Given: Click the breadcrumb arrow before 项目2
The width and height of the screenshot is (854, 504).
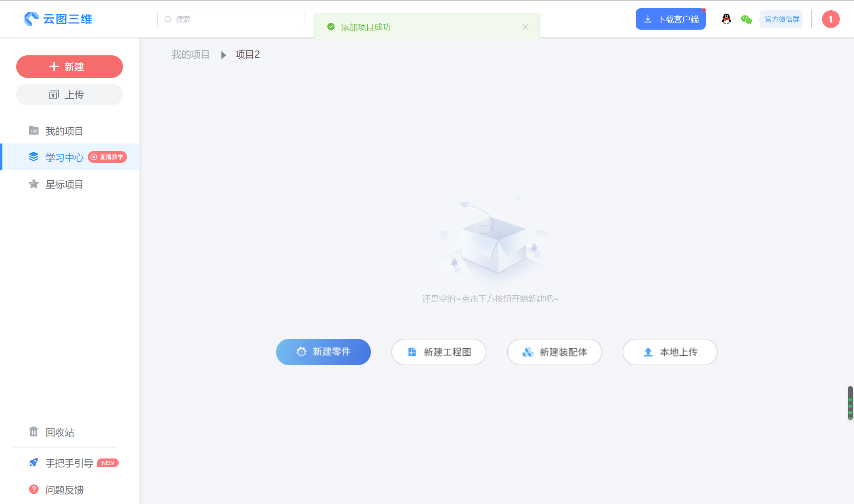Looking at the screenshot, I should click(x=223, y=55).
